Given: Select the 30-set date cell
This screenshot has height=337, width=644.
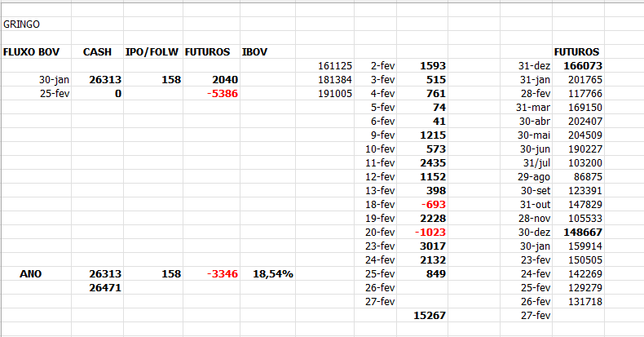Looking at the screenshot, I should point(526,191).
